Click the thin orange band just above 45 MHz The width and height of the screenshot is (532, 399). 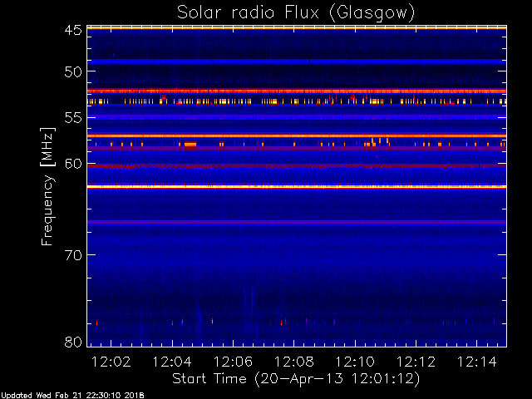tap(297, 28)
